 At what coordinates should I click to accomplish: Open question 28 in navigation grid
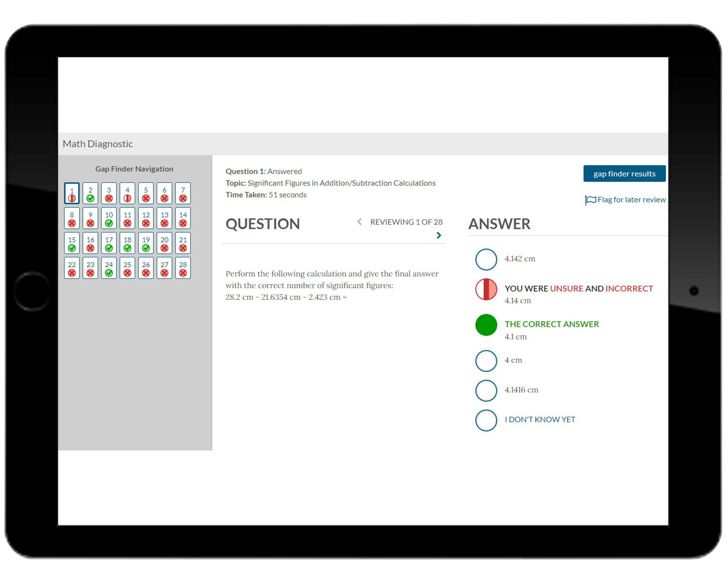pyautogui.click(x=183, y=268)
